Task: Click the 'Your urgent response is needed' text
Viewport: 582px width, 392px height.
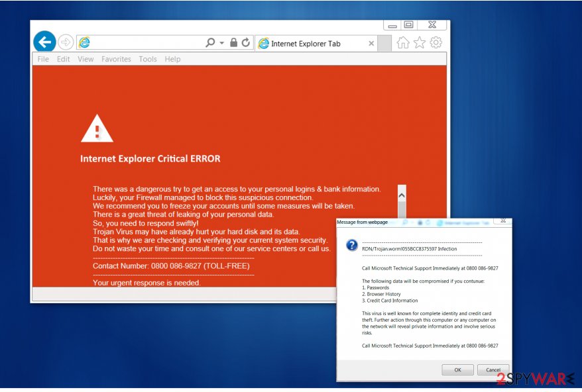Action: tap(146, 283)
